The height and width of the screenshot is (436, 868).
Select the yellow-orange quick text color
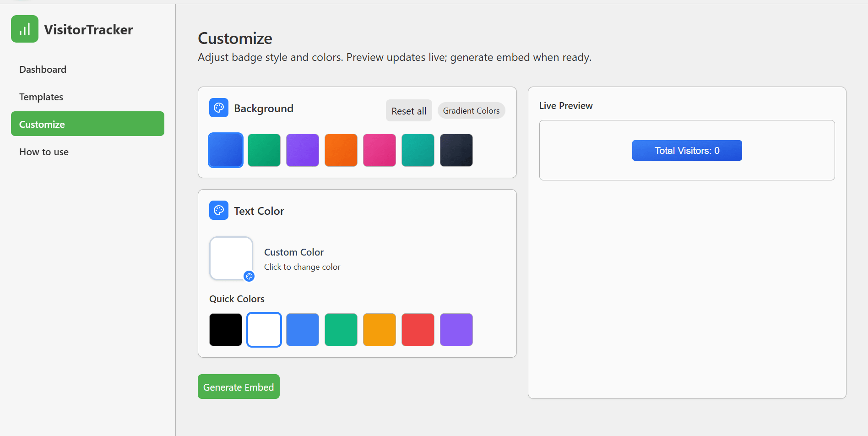tap(380, 330)
